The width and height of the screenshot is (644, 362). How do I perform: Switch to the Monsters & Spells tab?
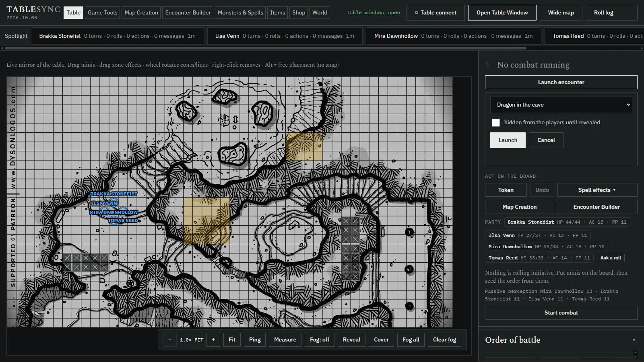(x=240, y=12)
